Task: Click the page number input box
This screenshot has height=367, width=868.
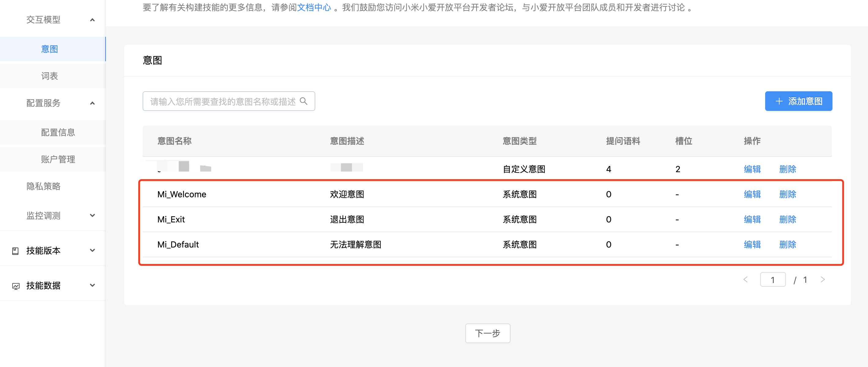Action: coord(773,280)
